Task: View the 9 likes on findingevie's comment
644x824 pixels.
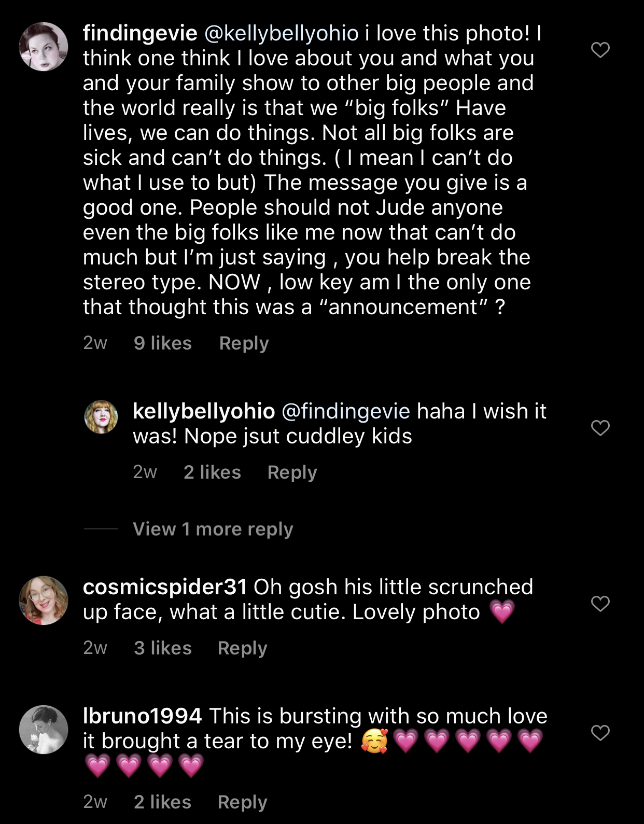Action: tap(163, 343)
